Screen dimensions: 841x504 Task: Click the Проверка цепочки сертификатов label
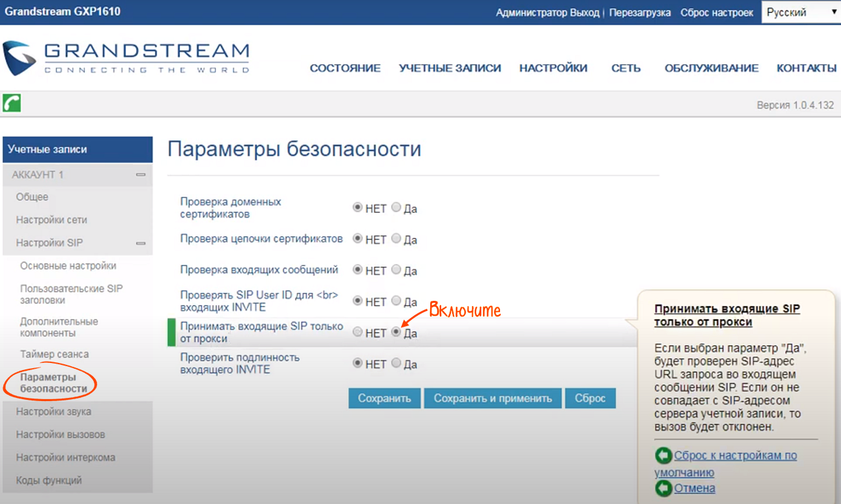click(x=261, y=239)
